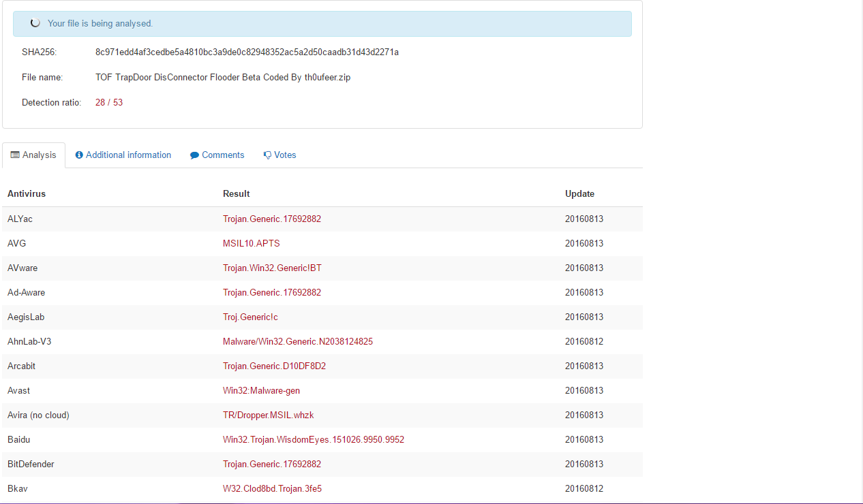Open the Comments tab
Screen dimensions: 863x504
coord(217,155)
